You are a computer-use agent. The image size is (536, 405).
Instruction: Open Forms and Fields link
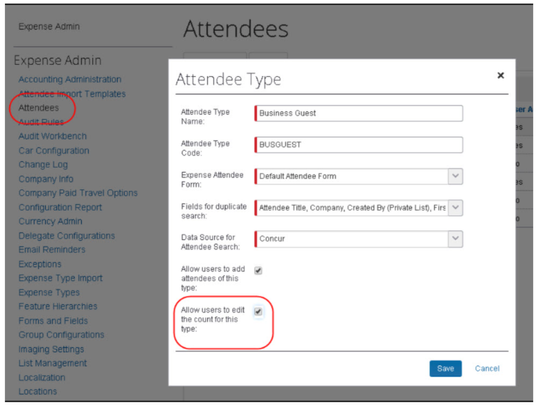click(x=53, y=321)
